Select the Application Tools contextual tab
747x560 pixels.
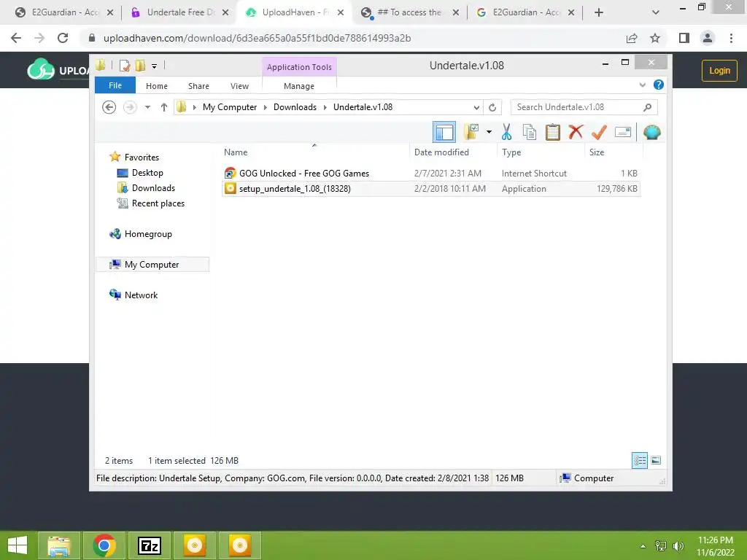[299, 67]
